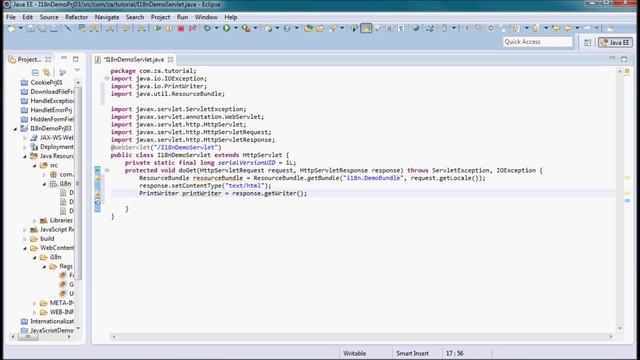Open the Run menu
This screenshot has width=640, height=360.
coord(182,17)
